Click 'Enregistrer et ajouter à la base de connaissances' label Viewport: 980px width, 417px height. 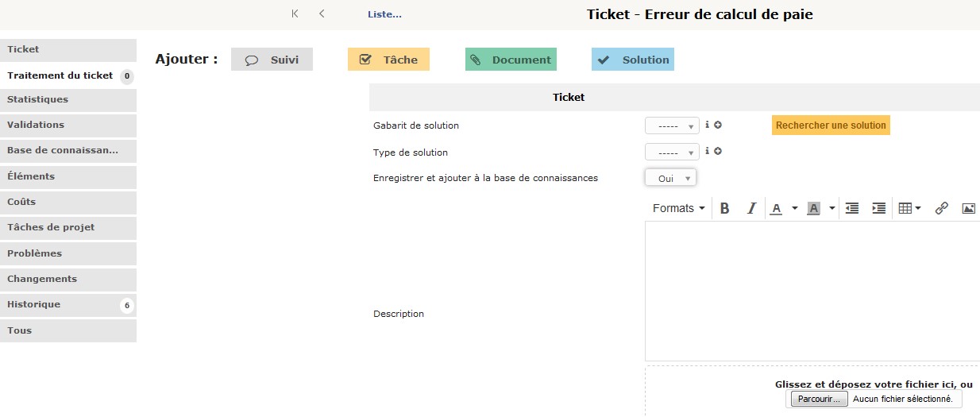[x=485, y=178]
